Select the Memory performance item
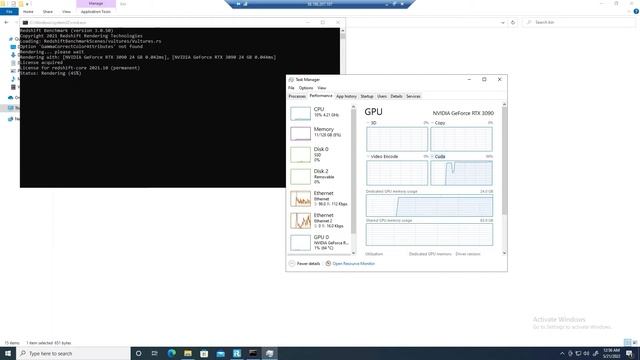This screenshot has width=640, height=360. click(x=320, y=132)
